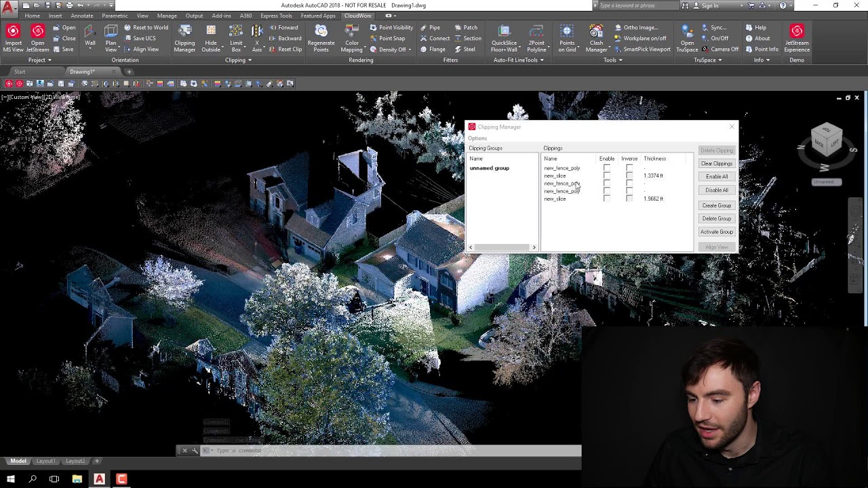Expand the TruSpace panel dropdown

pos(708,60)
